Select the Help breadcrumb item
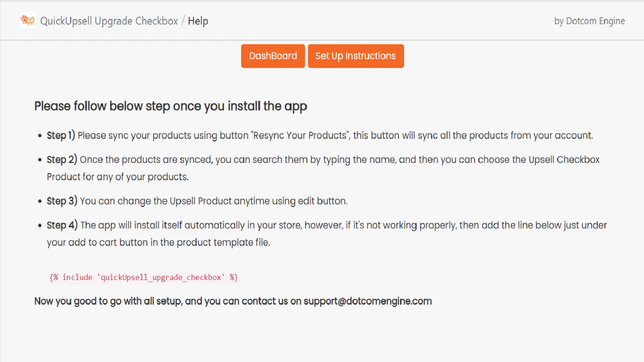The image size is (644, 362). (198, 21)
